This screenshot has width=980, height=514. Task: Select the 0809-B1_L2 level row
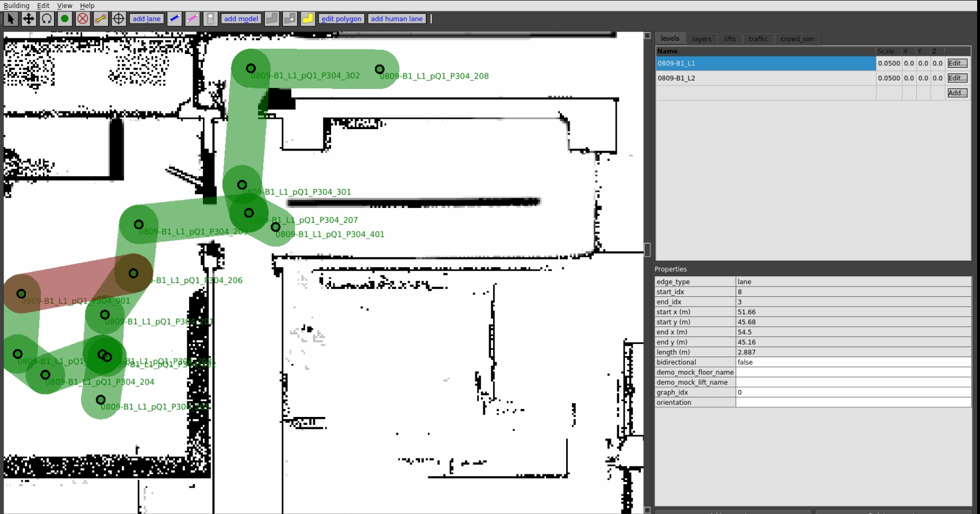pos(764,78)
